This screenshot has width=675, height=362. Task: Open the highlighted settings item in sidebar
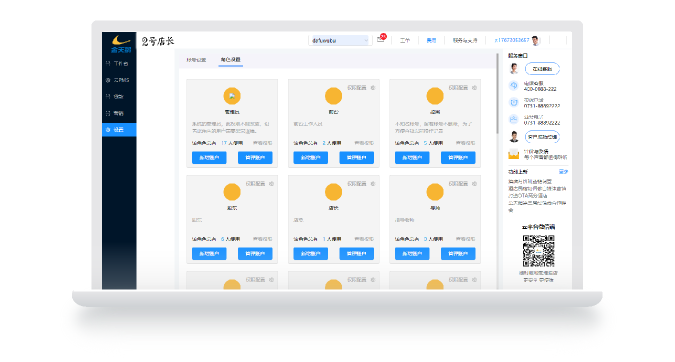tap(119, 130)
